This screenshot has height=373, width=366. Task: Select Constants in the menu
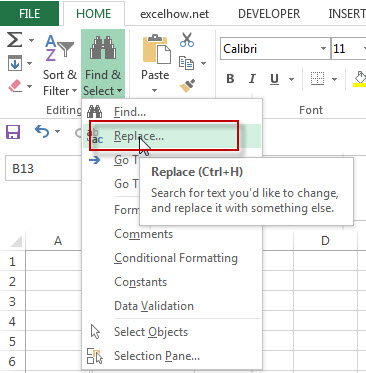click(x=172, y=282)
